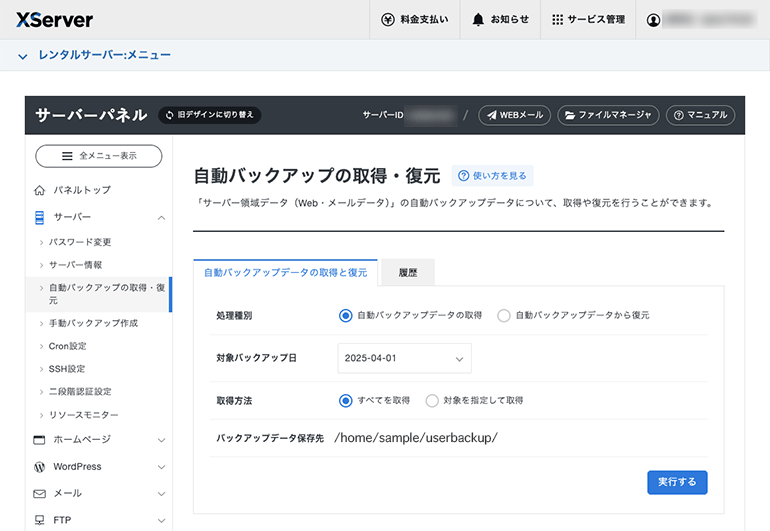Select すべてを取得 radio option
770x531 pixels.
coord(346,401)
